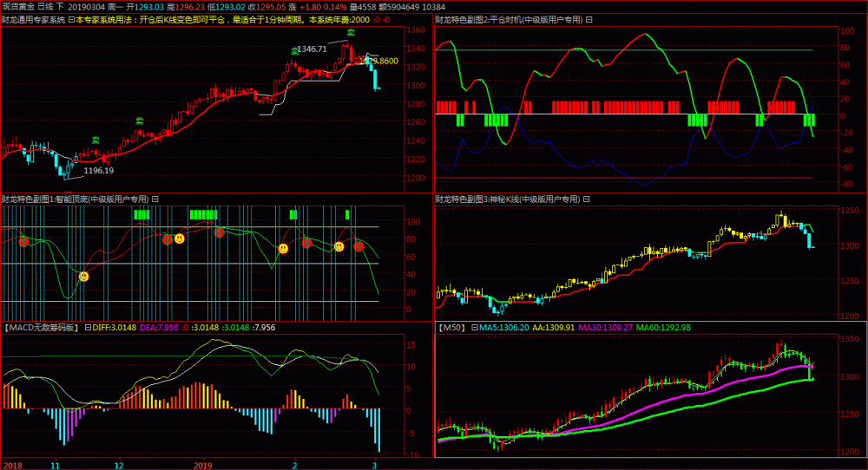Image resolution: width=868 pixels, height=470 pixels.
Task: Click the 财龙特色副图2:平仓时机 title
Action: (x=510, y=20)
